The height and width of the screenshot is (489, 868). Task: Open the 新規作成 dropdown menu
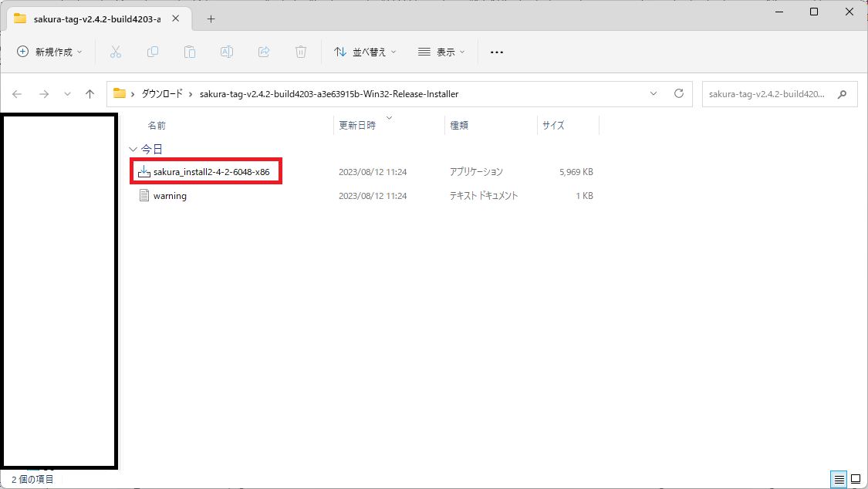pos(49,52)
